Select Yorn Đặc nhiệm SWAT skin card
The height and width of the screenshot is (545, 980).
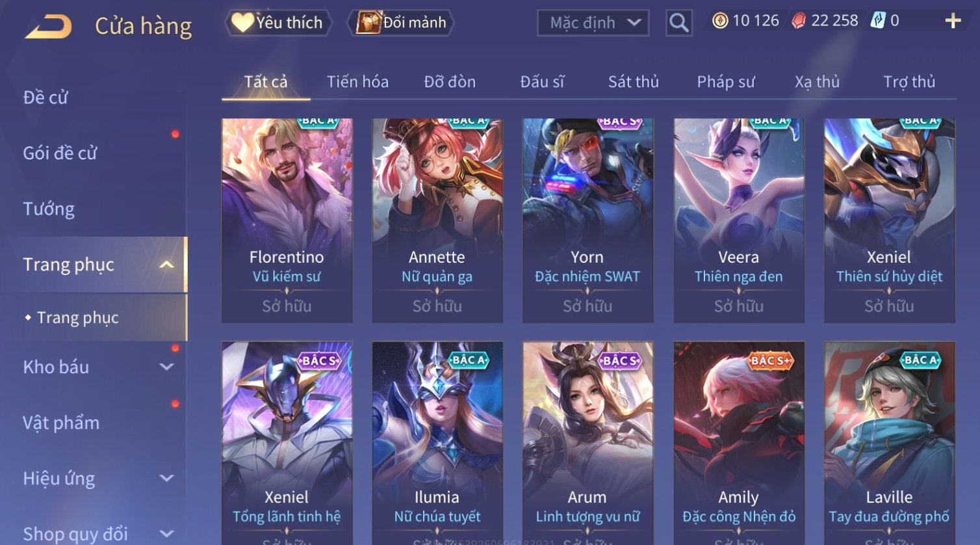pyautogui.click(x=587, y=220)
